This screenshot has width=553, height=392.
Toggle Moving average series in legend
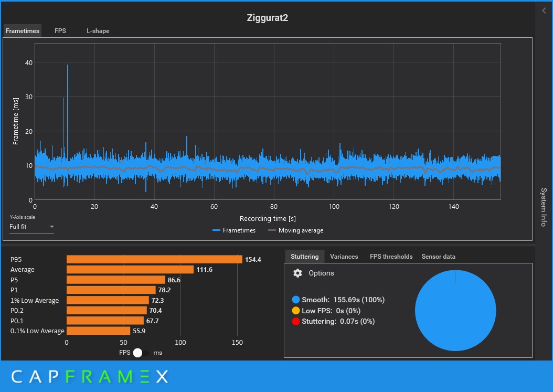(296, 230)
